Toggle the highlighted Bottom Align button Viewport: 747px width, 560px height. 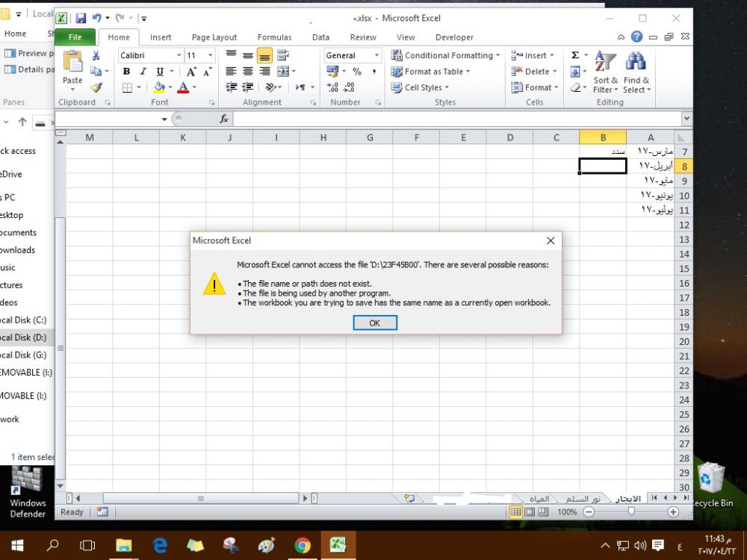point(264,55)
